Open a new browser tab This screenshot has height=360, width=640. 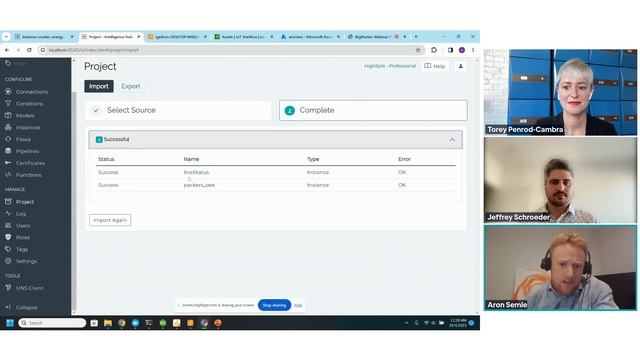click(416, 37)
